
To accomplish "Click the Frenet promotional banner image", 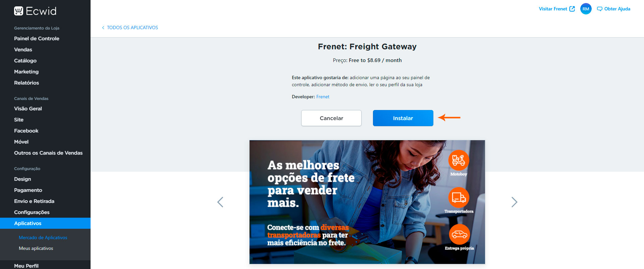I will pyautogui.click(x=367, y=202).
